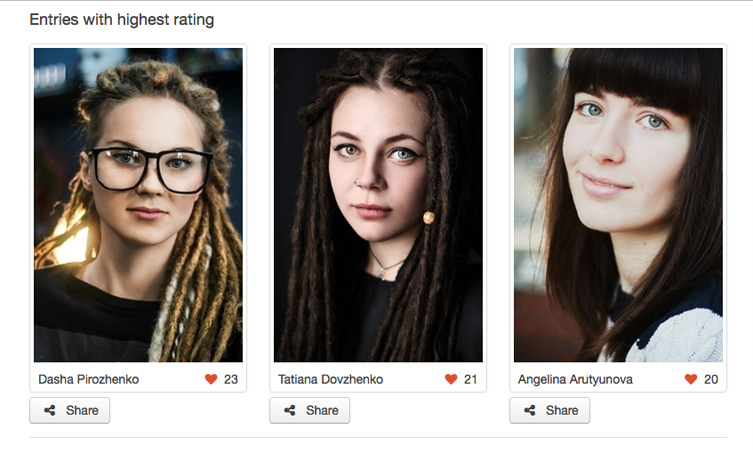Like Dasha Pirozhenko's entry via heart icon
Viewport: 753px width, 450px height.
click(x=211, y=379)
